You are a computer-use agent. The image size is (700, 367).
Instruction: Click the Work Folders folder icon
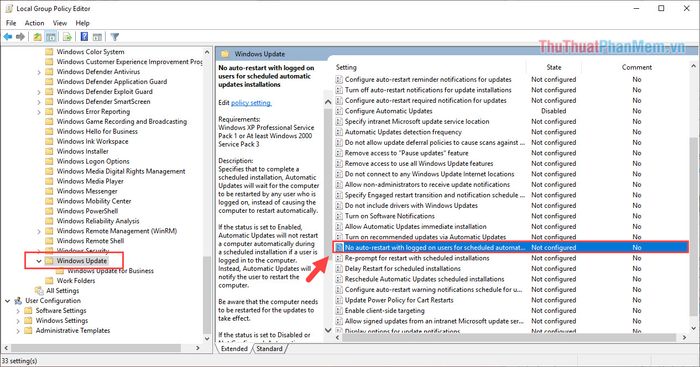coord(49,281)
